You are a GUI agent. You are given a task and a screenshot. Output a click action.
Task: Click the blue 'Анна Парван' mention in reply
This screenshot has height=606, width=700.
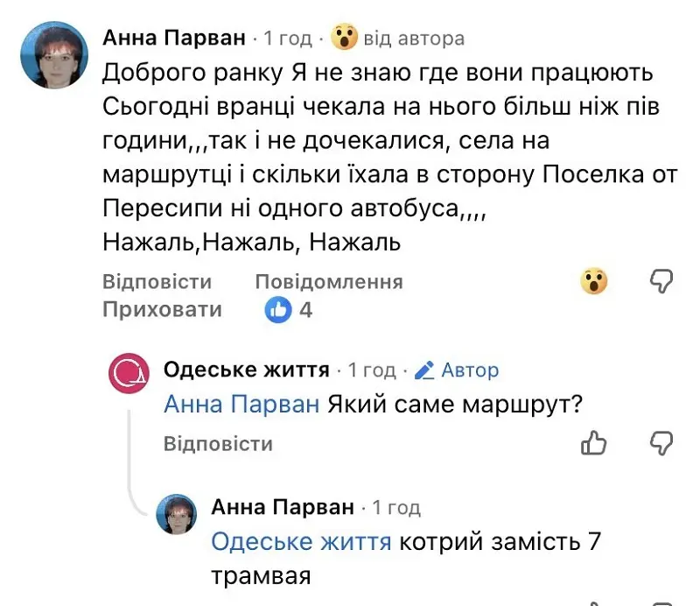[243, 405]
